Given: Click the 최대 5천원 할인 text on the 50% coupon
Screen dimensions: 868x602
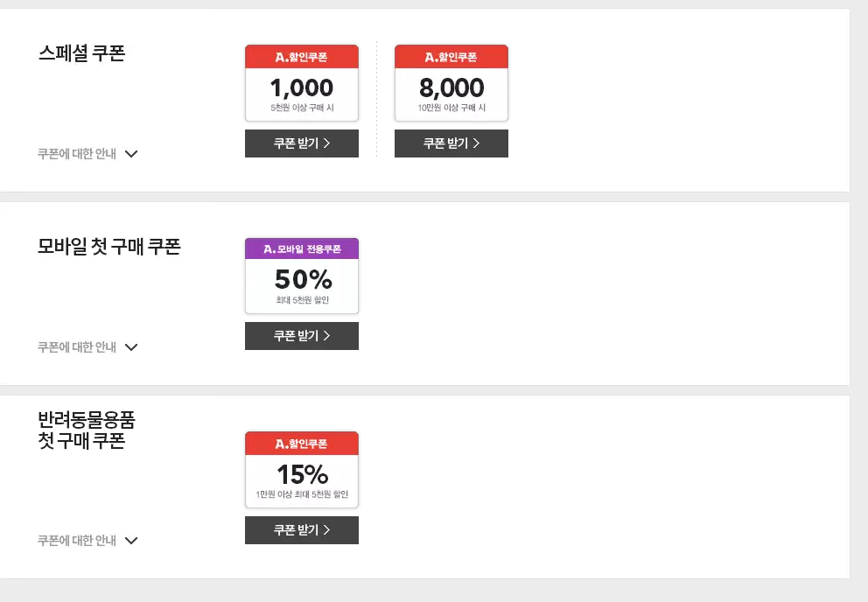Looking at the screenshot, I should (x=302, y=300).
